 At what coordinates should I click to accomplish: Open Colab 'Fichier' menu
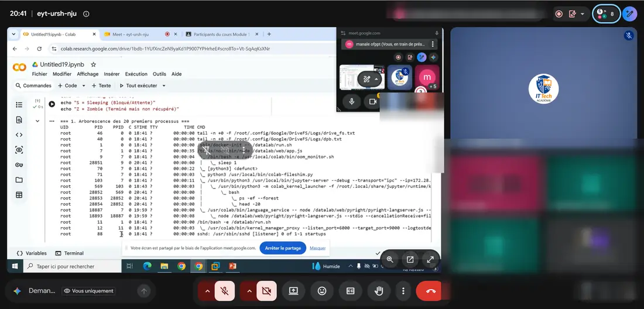39,74
